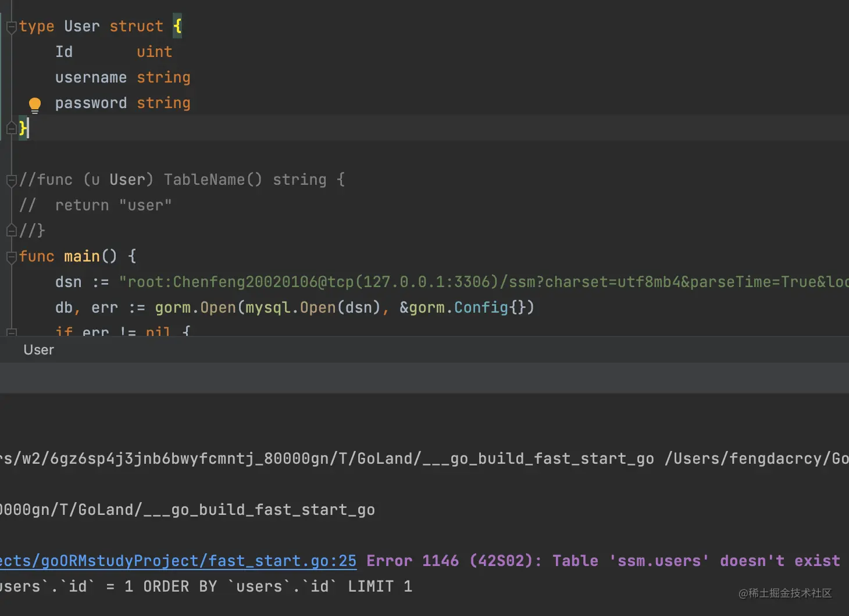
Task: Click the commented return "user" line
Action: coord(95,205)
